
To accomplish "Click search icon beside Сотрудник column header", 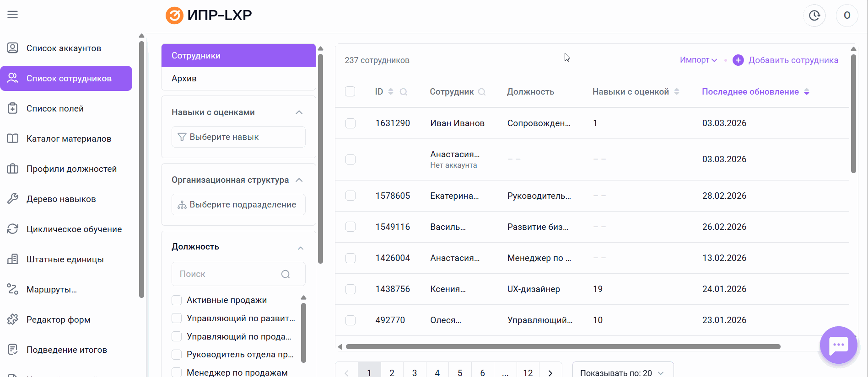I will (x=482, y=92).
